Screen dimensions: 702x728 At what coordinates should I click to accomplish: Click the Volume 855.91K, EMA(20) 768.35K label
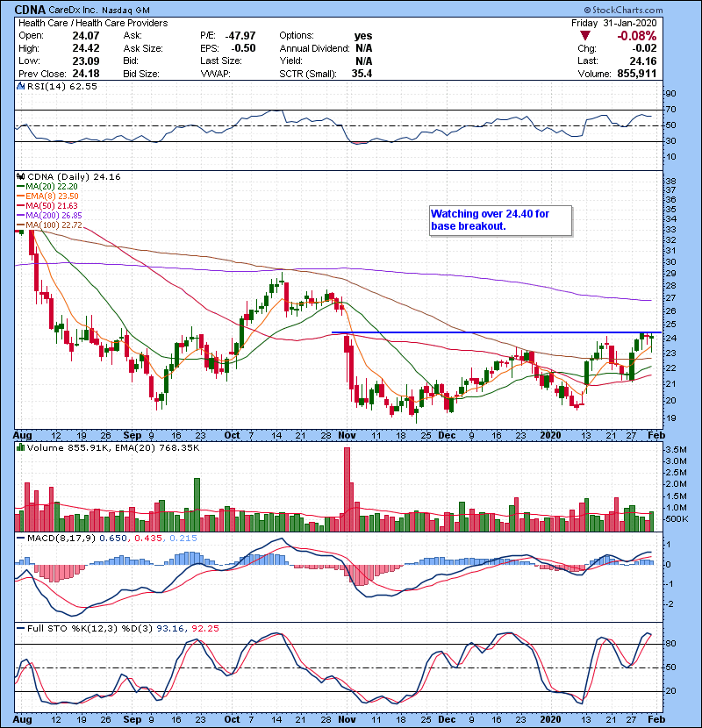coord(113,448)
